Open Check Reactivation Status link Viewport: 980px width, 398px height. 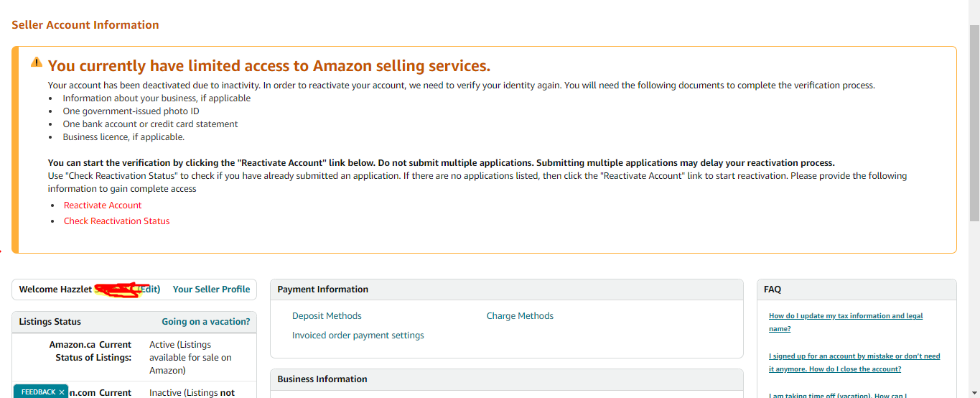116,221
